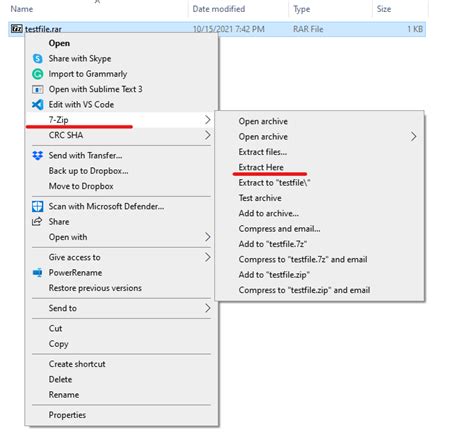Click the Microsoft Defender shield icon
Image resolution: width=474 pixels, height=436 pixels.
tap(38, 206)
